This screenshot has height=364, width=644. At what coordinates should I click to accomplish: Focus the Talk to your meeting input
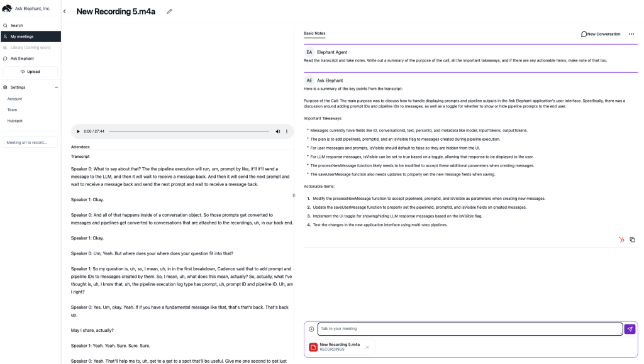tap(470, 329)
